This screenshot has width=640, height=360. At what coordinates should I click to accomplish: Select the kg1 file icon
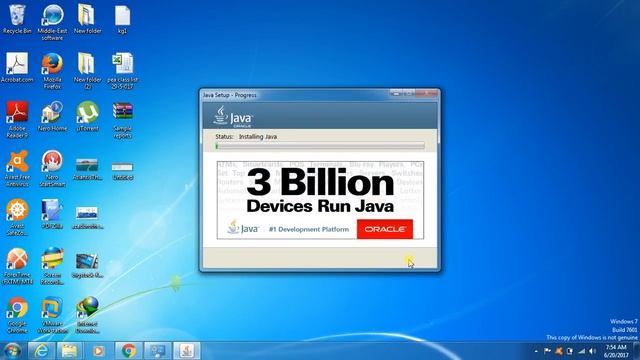122,19
